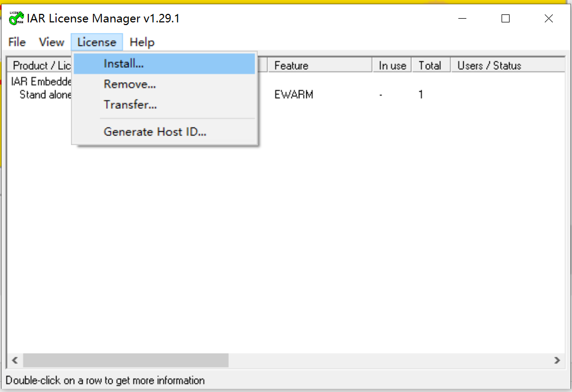Open the View menu
572x392 pixels.
coord(51,42)
